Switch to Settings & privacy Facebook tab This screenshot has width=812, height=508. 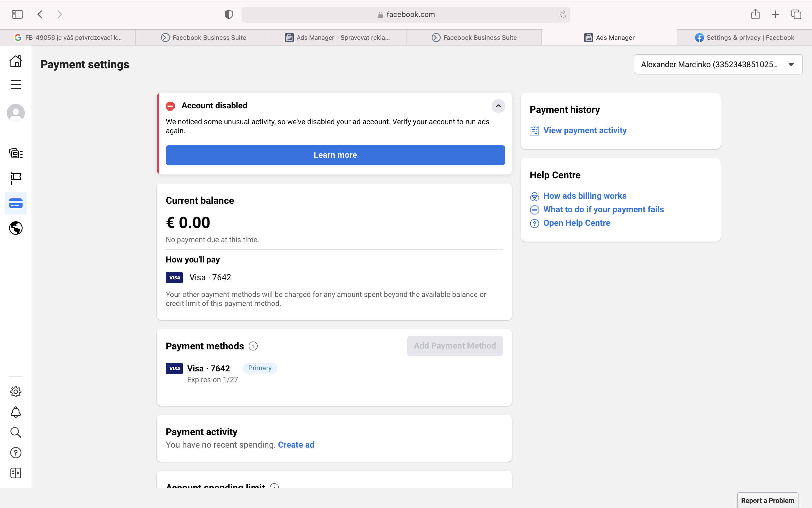[745, 38]
